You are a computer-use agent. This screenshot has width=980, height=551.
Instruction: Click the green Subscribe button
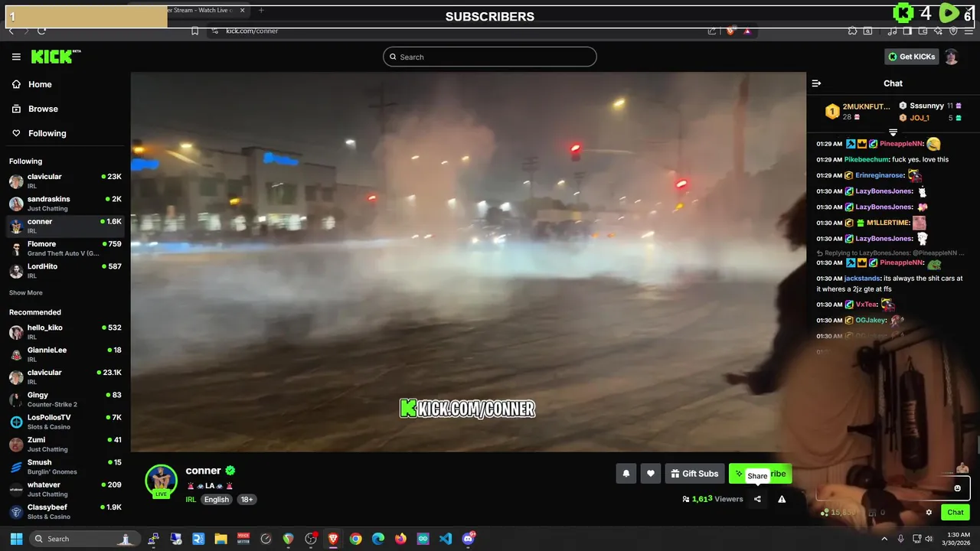point(760,474)
